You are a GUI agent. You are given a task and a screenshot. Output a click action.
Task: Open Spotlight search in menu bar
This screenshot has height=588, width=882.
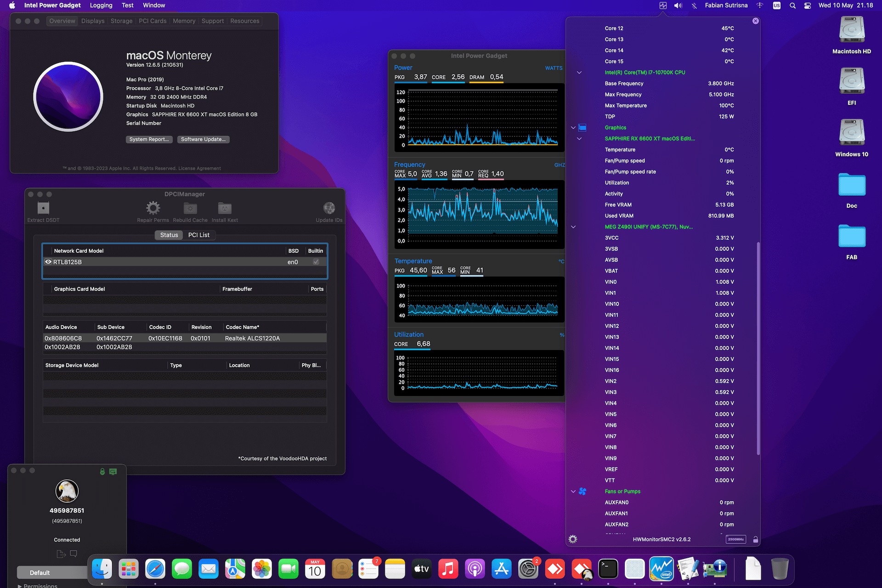tap(792, 6)
